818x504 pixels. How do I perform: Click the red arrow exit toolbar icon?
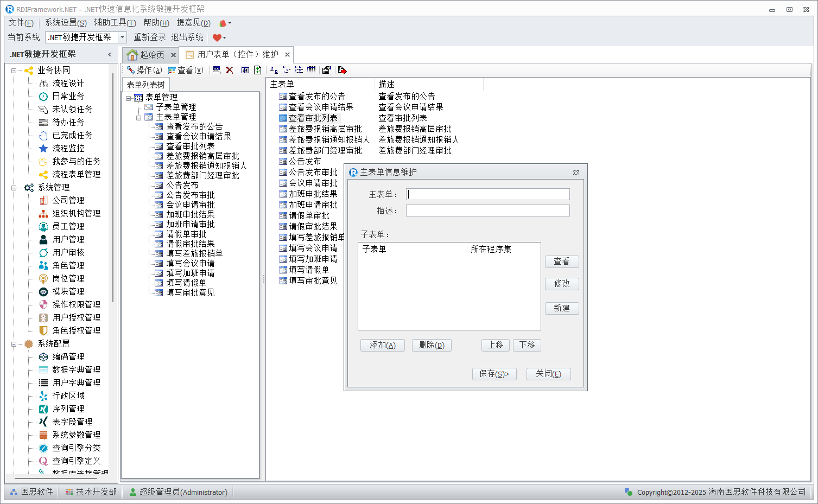point(342,70)
